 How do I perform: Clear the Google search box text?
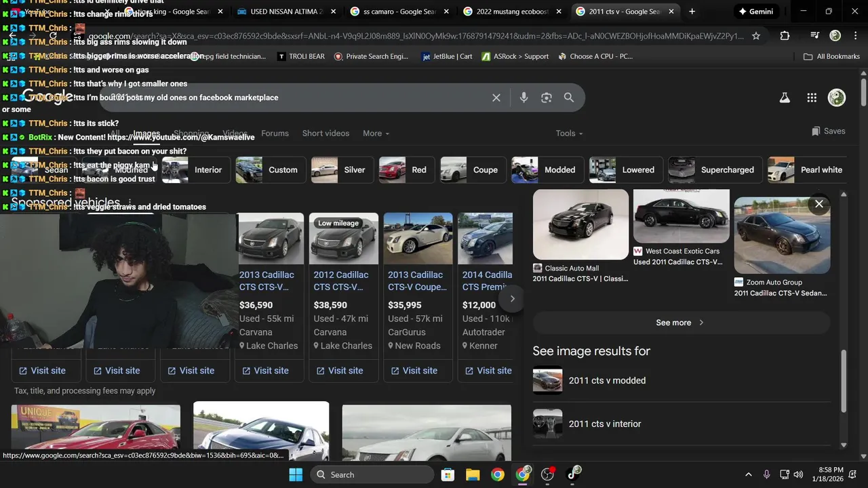(496, 98)
